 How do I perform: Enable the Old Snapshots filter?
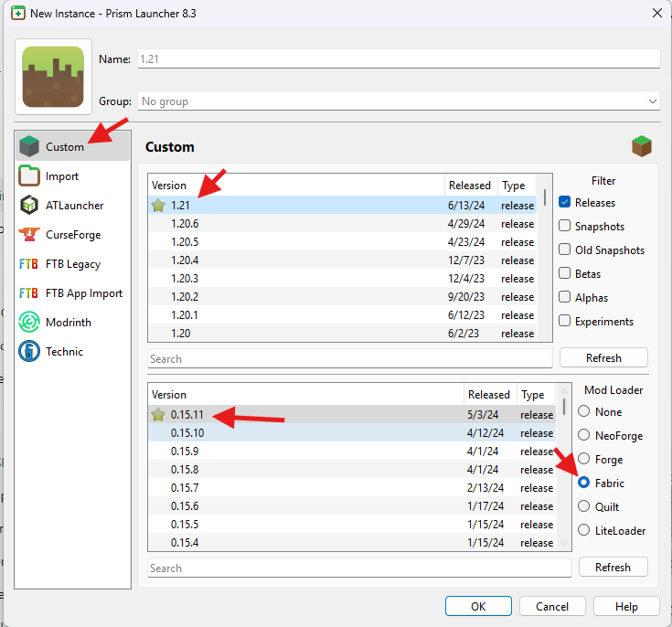(x=564, y=250)
